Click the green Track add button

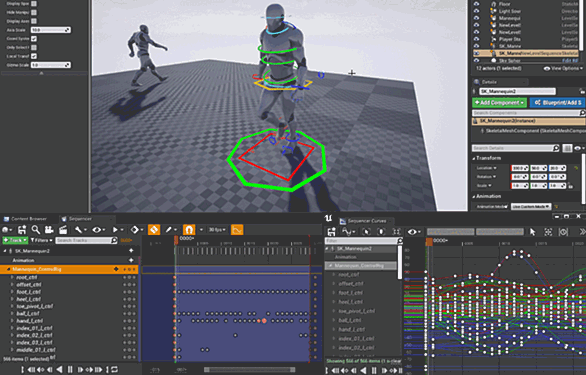click(15, 240)
